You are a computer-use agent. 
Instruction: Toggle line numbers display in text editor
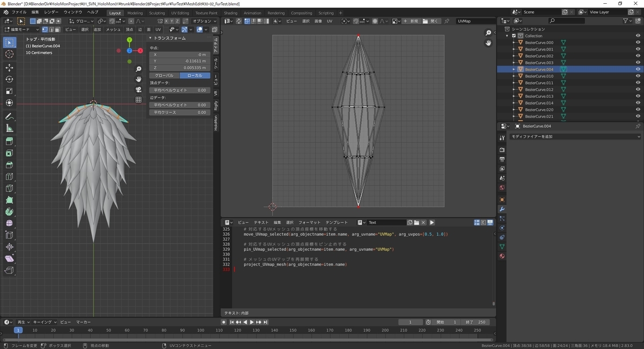(x=477, y=222)
